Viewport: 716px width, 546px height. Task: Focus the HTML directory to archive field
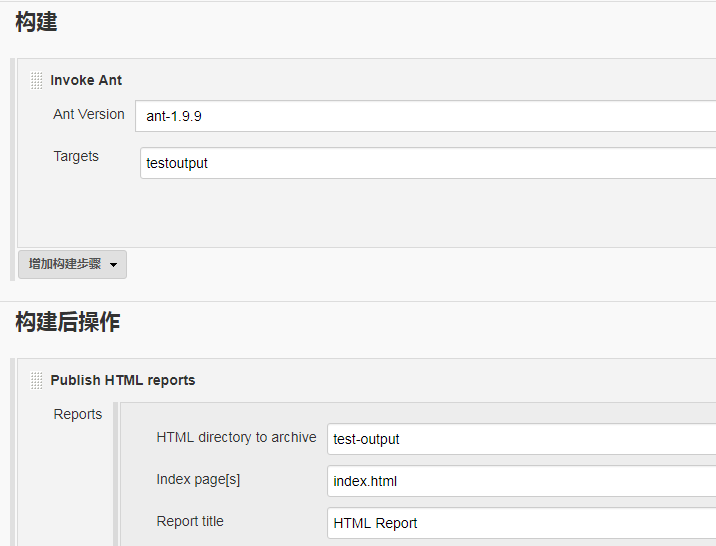tap(521, 439)
